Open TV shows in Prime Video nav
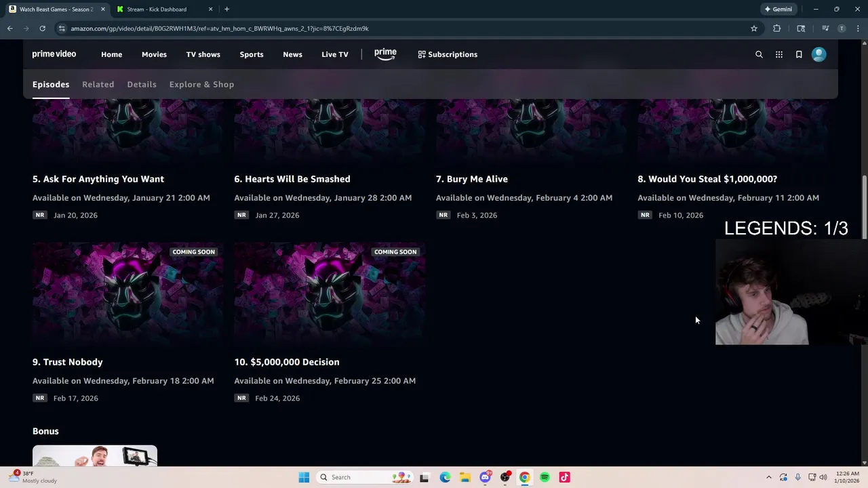The width and height of the screenshot is (868, 488). [x=203, y=54]
